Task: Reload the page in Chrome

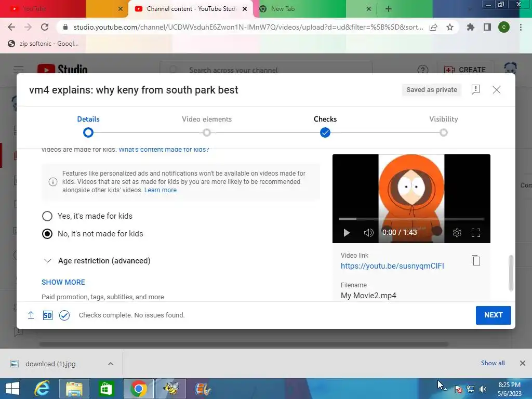Action: click(x=45, y=27)
